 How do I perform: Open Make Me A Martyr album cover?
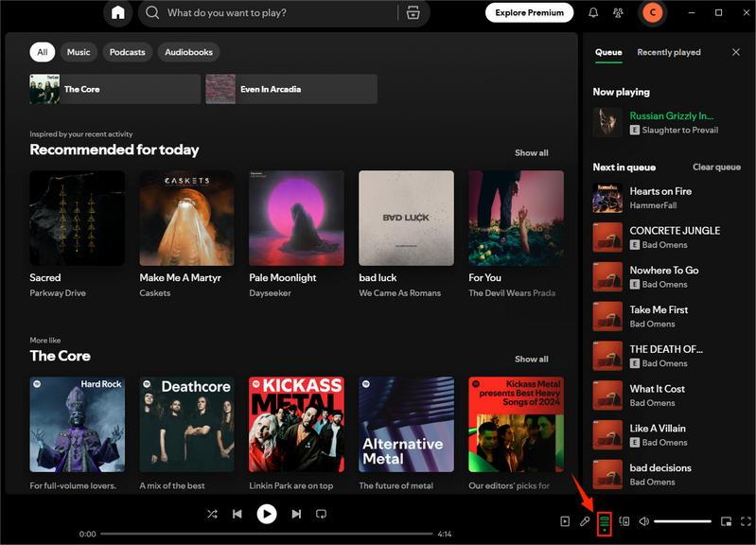pos(186,218)
